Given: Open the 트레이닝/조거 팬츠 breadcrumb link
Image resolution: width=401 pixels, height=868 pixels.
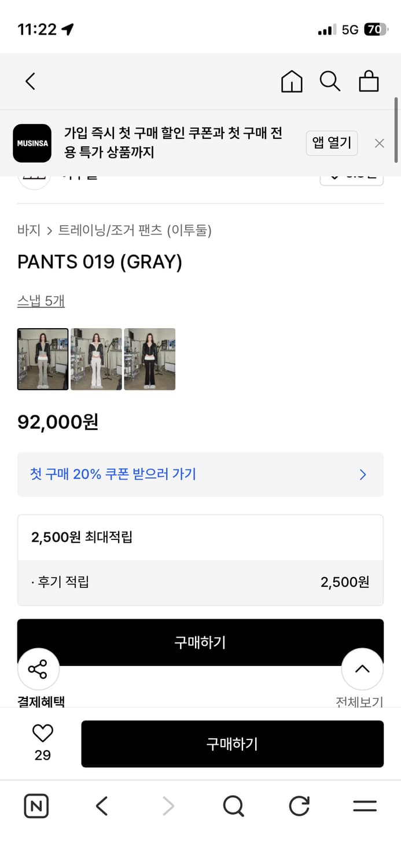Looking at the screenshot, I should click(105, 230).
